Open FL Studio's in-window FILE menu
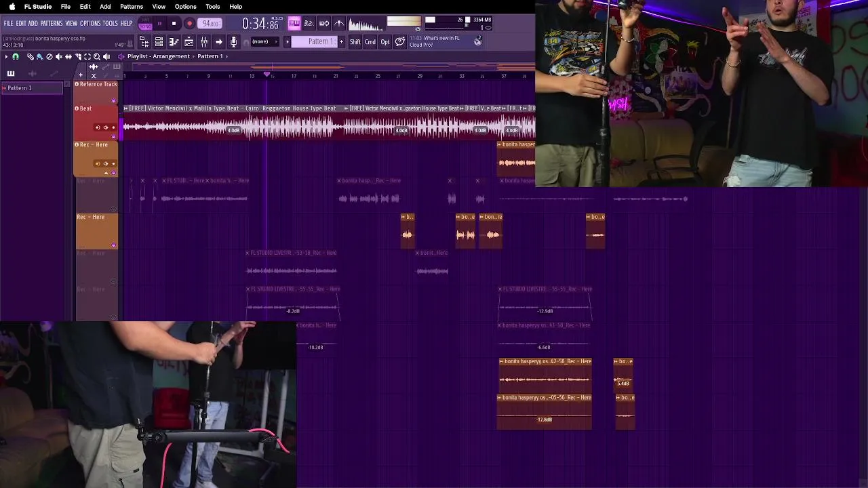The width and height of the screenshot is (868, 488). (8, 24)
